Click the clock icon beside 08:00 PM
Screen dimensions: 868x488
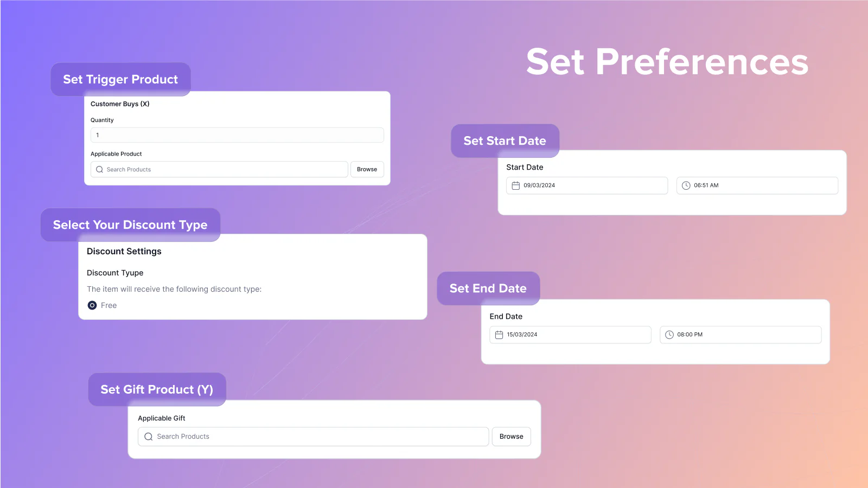(669, 335)
